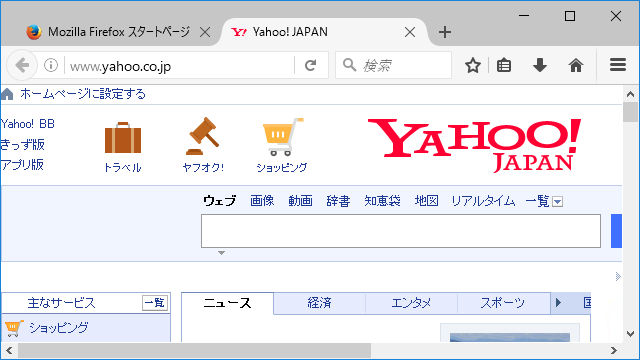Screen dimensions: 640x360
Task: Expand the 一覧 dropdown arrow in search categories
Action: [558, 202]
